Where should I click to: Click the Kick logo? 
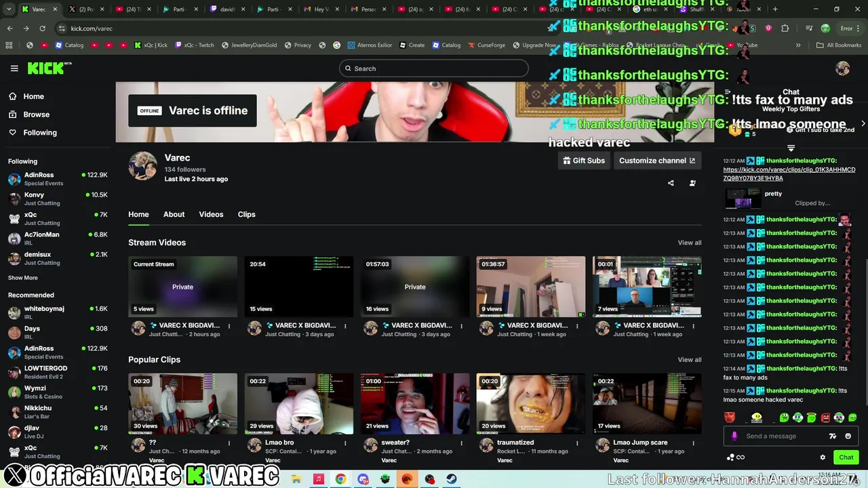click(x=50, y=68)
